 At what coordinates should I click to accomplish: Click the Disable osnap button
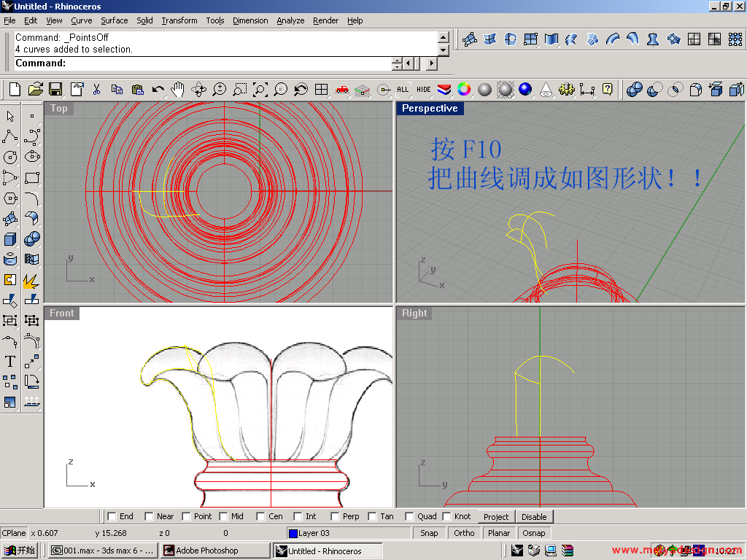pos(534,516)
